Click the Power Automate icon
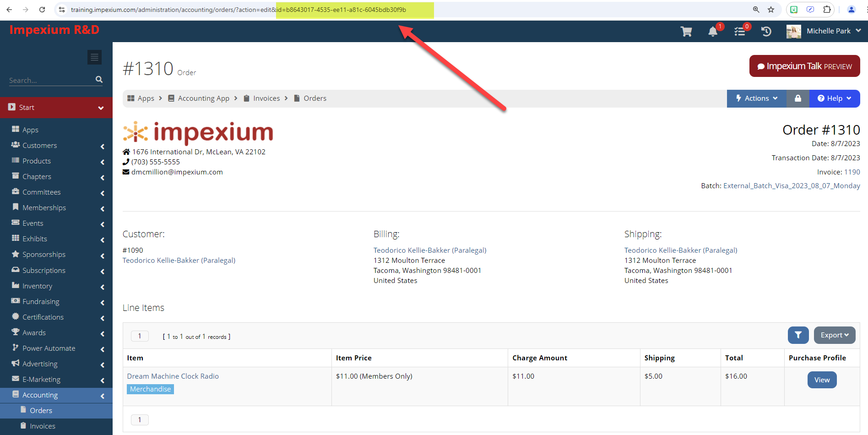Viewport: 868px width, 435px height. (16, 348)
